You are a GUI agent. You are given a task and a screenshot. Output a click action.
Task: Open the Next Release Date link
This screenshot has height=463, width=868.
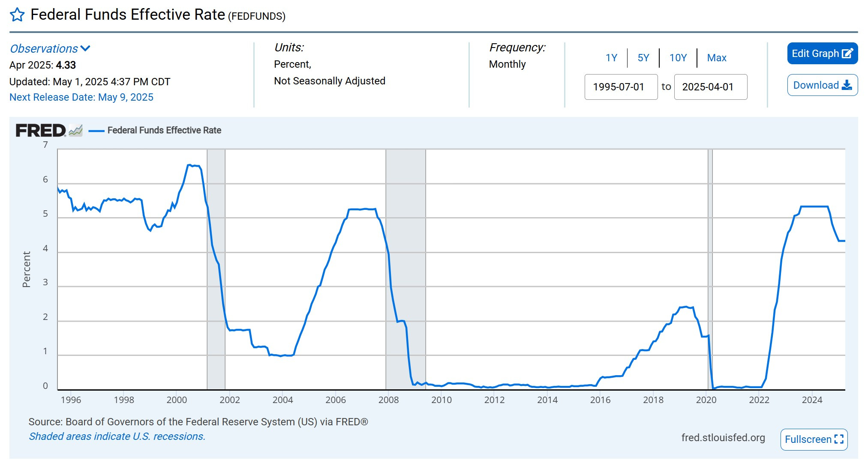tap(81, 97)
